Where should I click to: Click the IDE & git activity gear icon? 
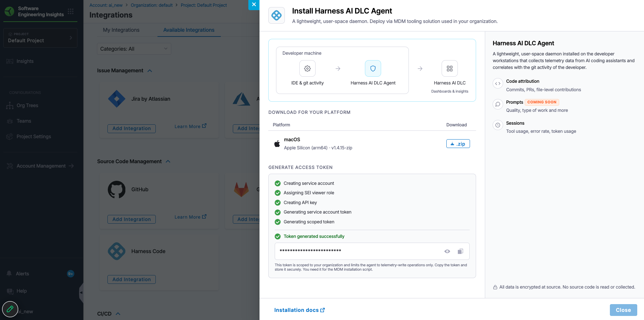pyautogui.click(x=307, y=69)
